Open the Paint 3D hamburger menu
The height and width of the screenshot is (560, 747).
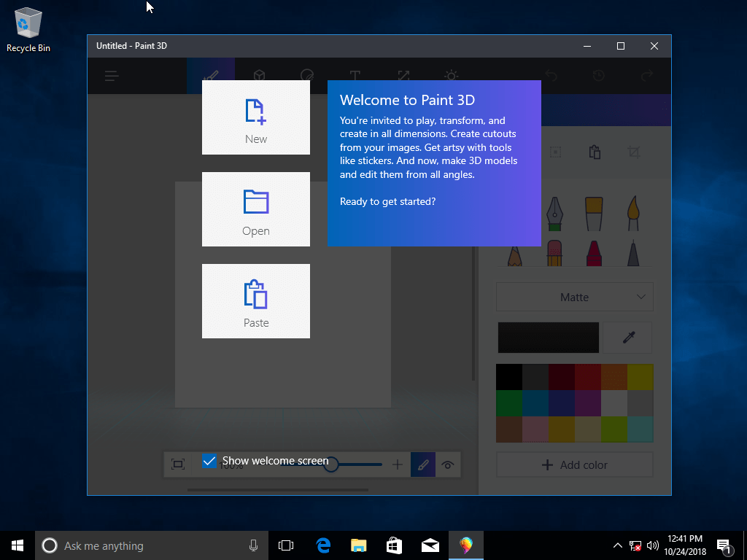[112, 76]
